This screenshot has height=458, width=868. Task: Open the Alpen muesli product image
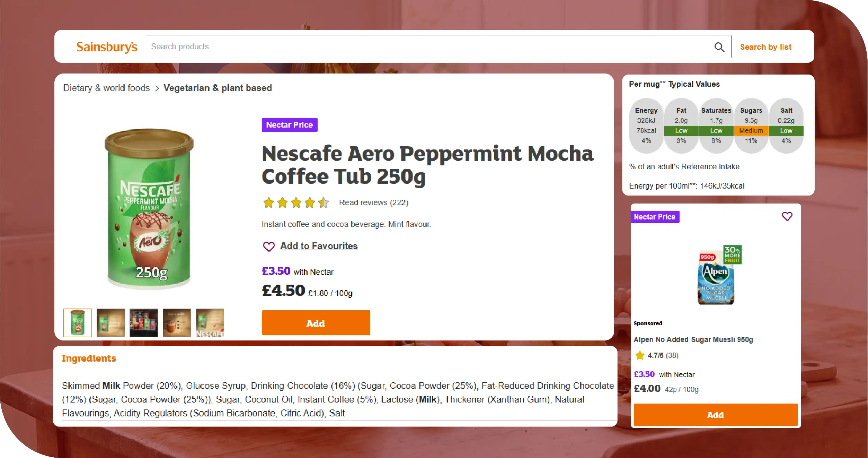coord(716,275)
